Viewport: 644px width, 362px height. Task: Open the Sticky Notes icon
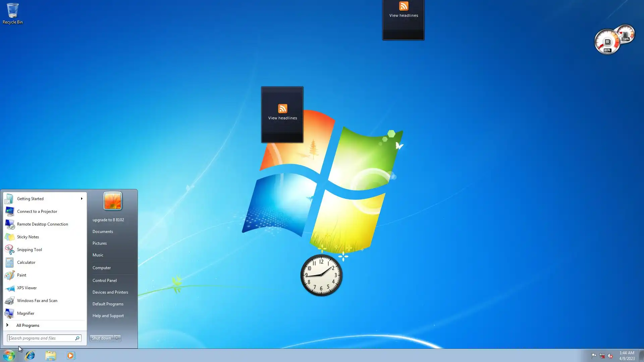pos(9,237)
